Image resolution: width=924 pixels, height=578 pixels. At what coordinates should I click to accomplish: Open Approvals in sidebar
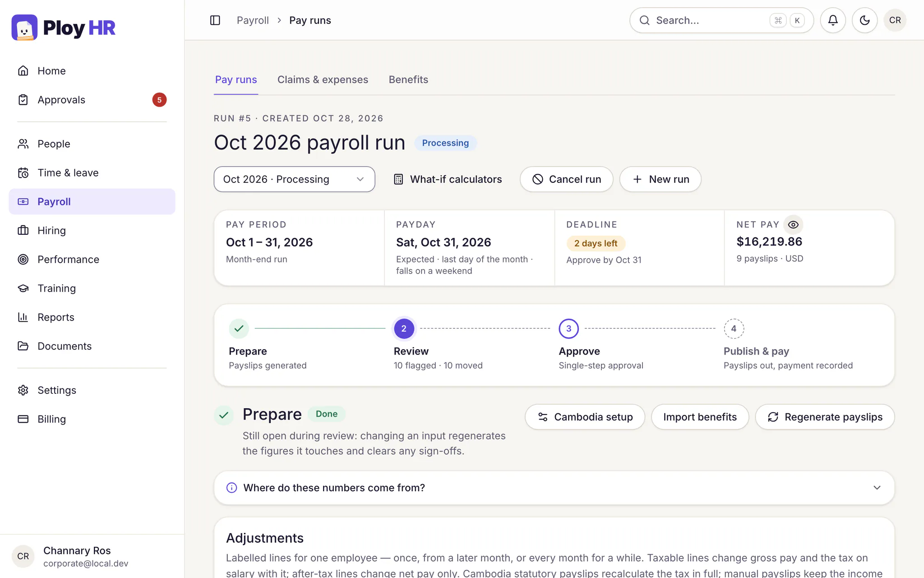[x=92, y=100]
